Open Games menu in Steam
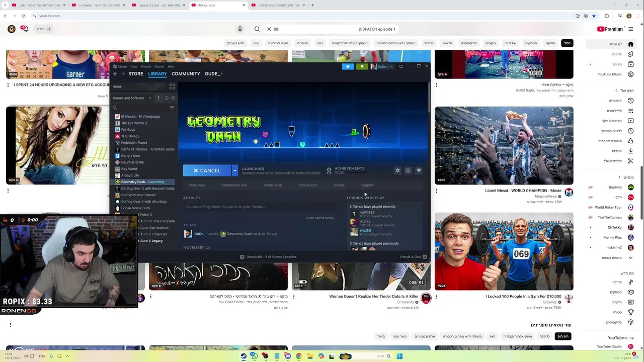The height and width of the screenshot is (362, 644). [159, 66]
